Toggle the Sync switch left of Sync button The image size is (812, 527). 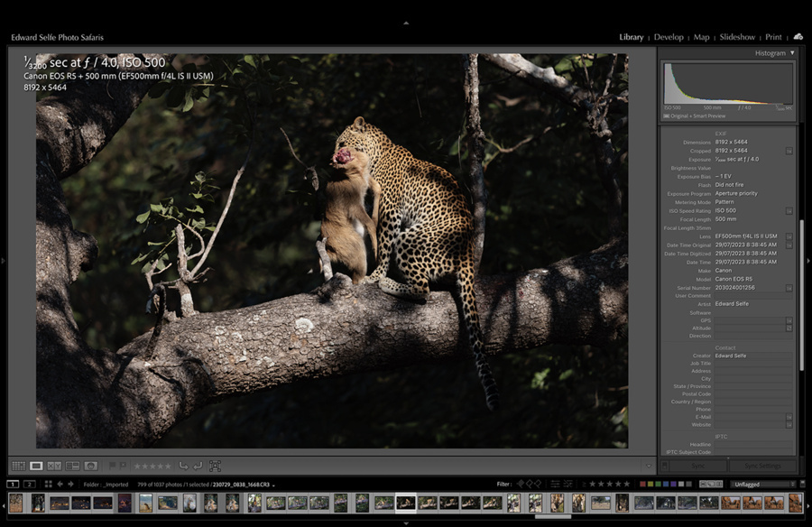click(x=665, y=466)
